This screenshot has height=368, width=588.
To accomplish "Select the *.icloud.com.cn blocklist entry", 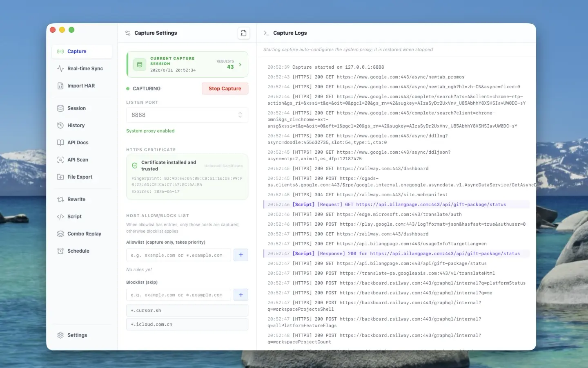I will click(187, 325).
